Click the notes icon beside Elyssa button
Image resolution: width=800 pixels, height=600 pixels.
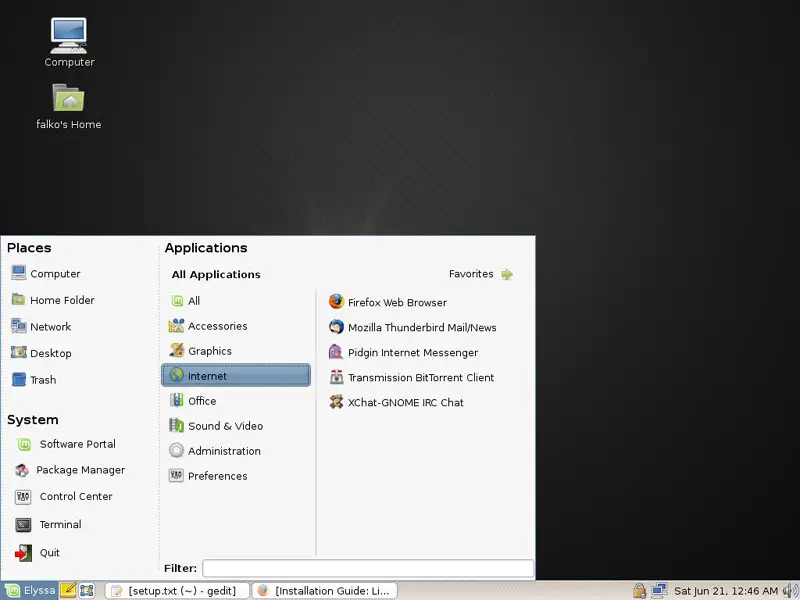pos(68,590)
